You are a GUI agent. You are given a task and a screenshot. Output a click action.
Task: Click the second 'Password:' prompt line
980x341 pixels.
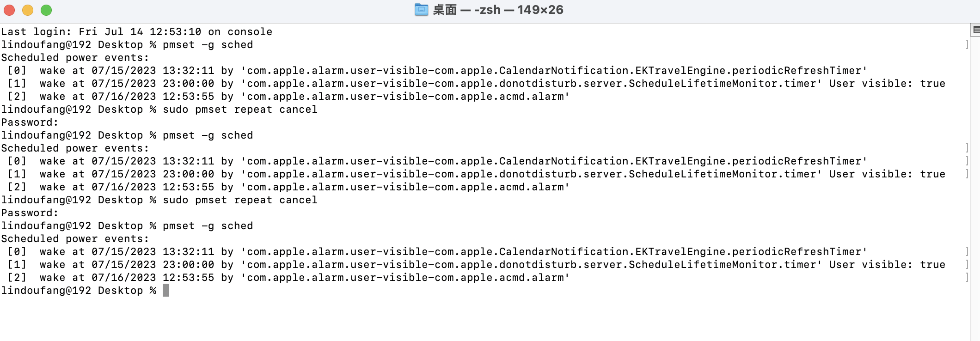click(30, 213)
